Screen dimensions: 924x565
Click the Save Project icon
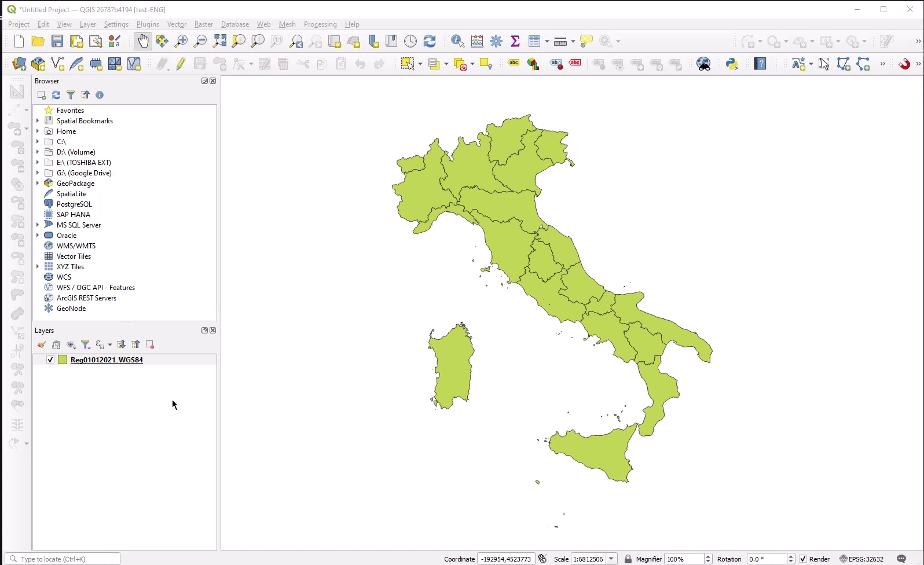click(57, 41)
